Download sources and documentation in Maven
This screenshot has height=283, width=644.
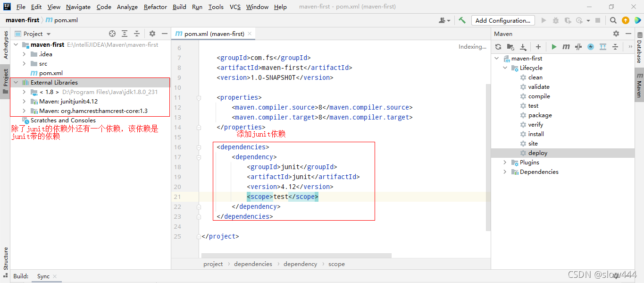click(523, 47)
